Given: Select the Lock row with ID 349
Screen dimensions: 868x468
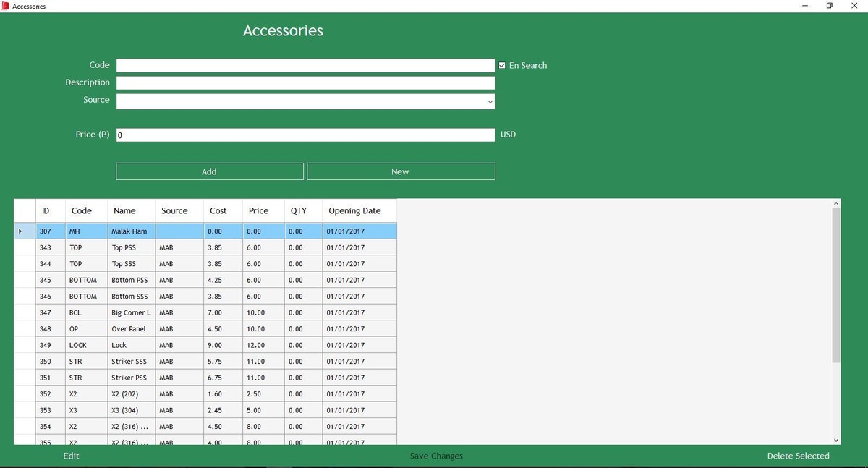Looking at the screenshot, I should coord(119,345).
